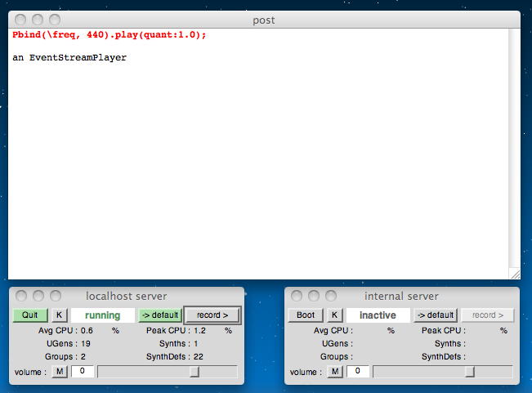Click post window resize grip corner

tap(515, 274)
